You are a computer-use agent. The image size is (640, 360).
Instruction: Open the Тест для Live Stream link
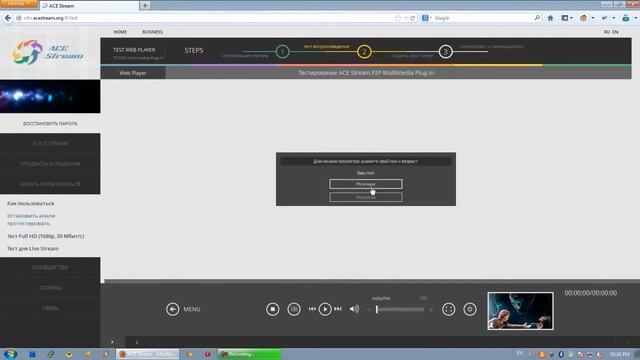pyautogui.click(x=33, y=248)
